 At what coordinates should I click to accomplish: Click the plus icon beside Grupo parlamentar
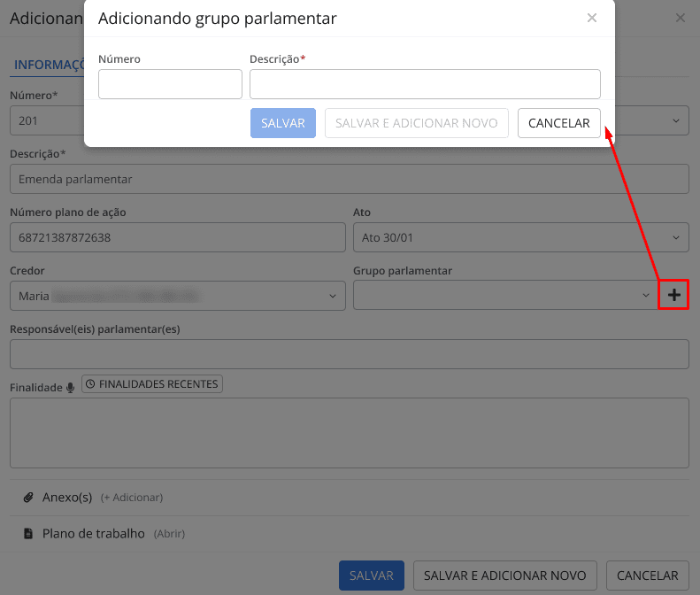point(674,296)
